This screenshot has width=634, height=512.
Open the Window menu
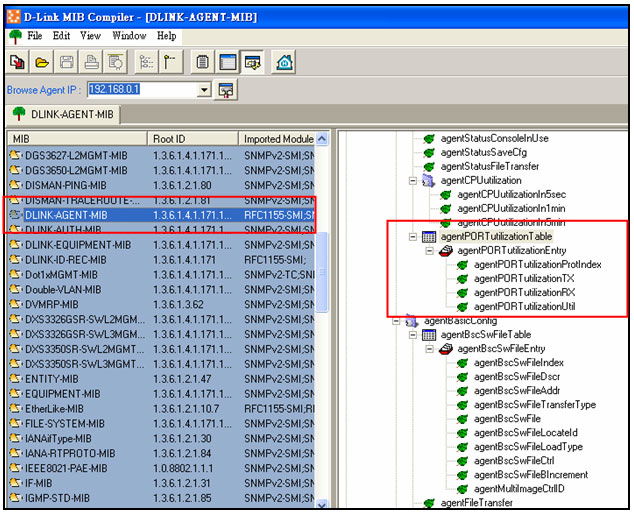click(128, 36)
